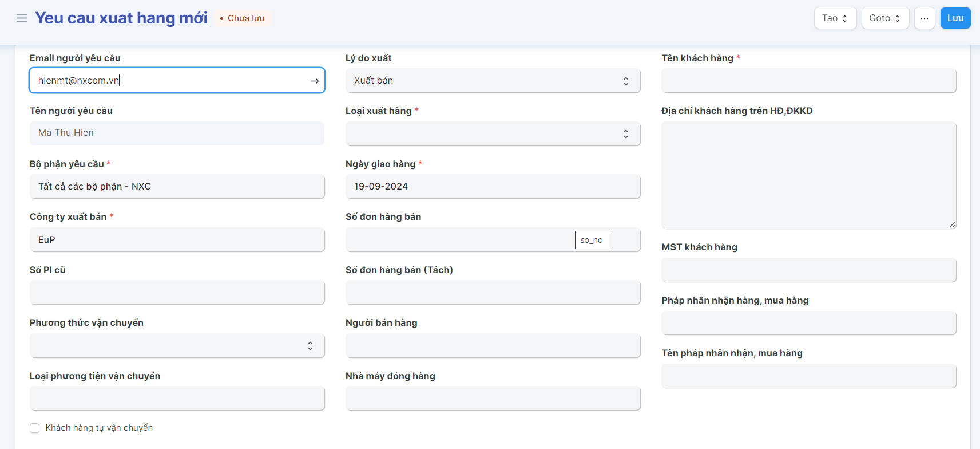
Task: Tick the Khách hàng tự vận chuyển checkbox
Action: tap(35, 428)
